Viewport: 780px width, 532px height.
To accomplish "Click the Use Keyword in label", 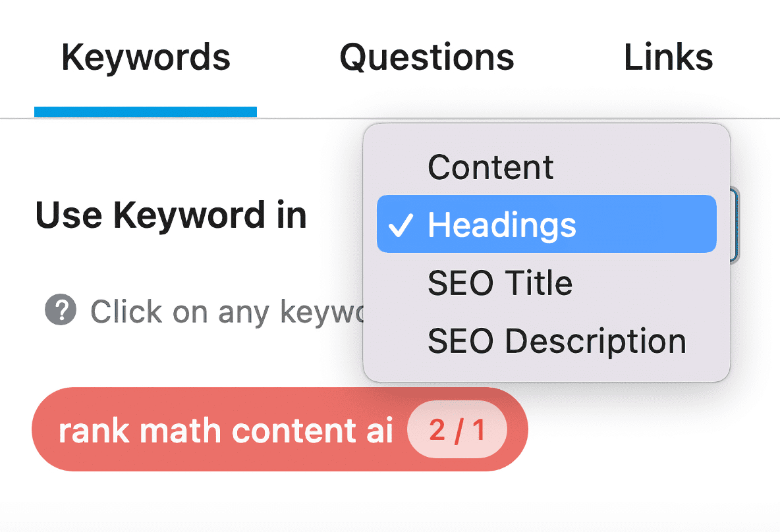I will coord(171,215).
